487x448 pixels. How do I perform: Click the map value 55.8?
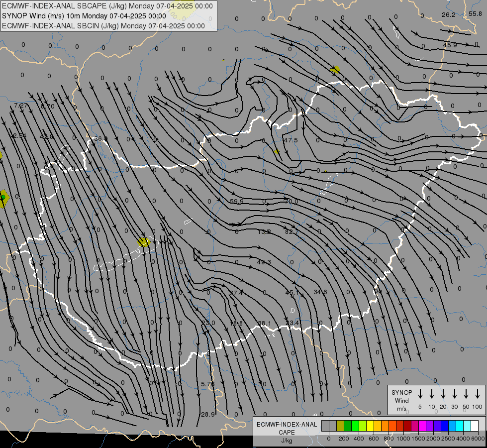click(x=475, y=13)
